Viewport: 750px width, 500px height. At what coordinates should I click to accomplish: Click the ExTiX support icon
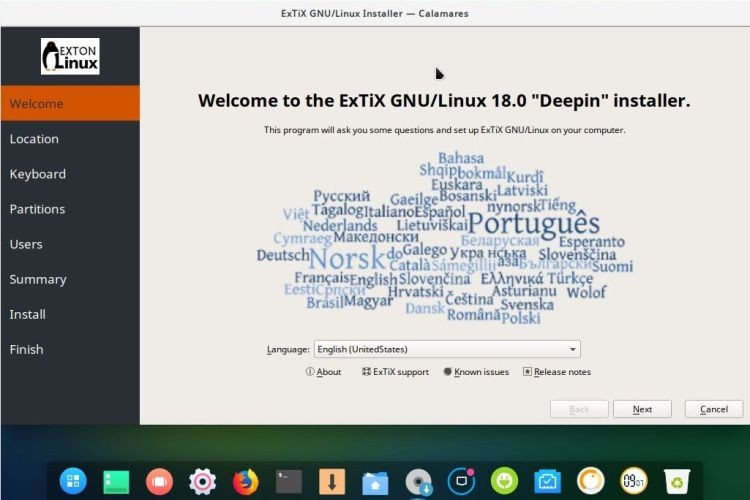tap(366, 372)
